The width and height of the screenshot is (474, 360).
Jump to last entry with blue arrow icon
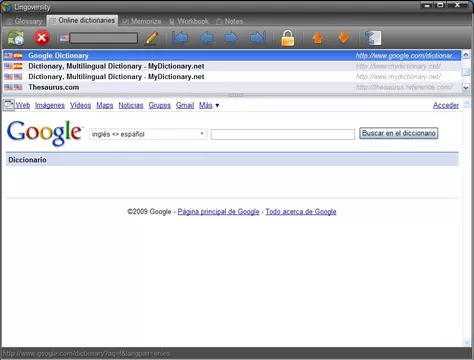coord(258,38)
